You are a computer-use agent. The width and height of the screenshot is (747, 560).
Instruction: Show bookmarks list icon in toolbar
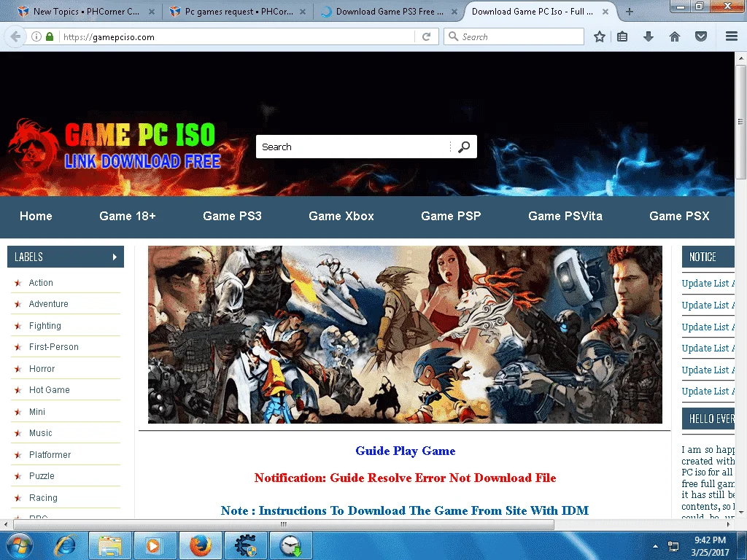(x=622, y=36)
